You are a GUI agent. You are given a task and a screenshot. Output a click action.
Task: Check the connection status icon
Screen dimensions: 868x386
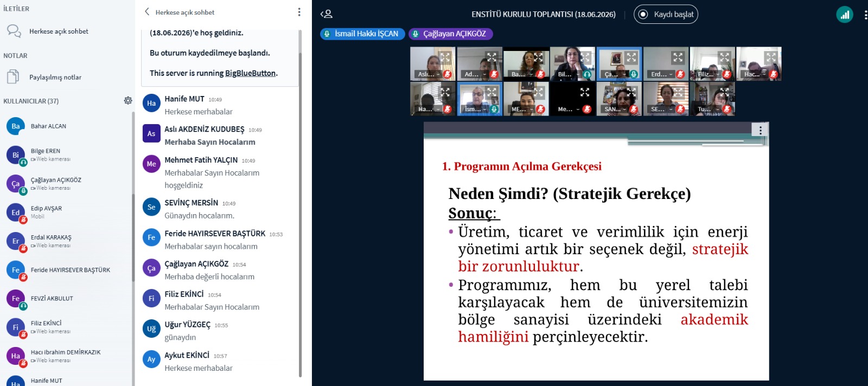845,15
